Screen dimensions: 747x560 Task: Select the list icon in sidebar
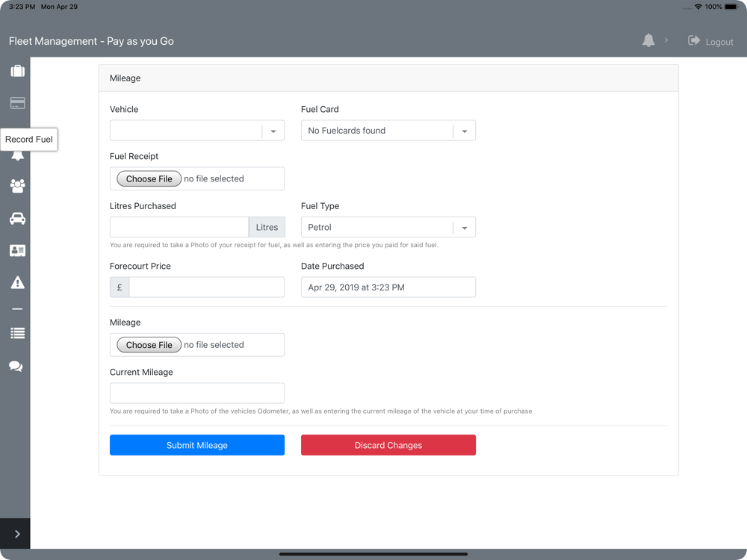(x=17, y=333)
